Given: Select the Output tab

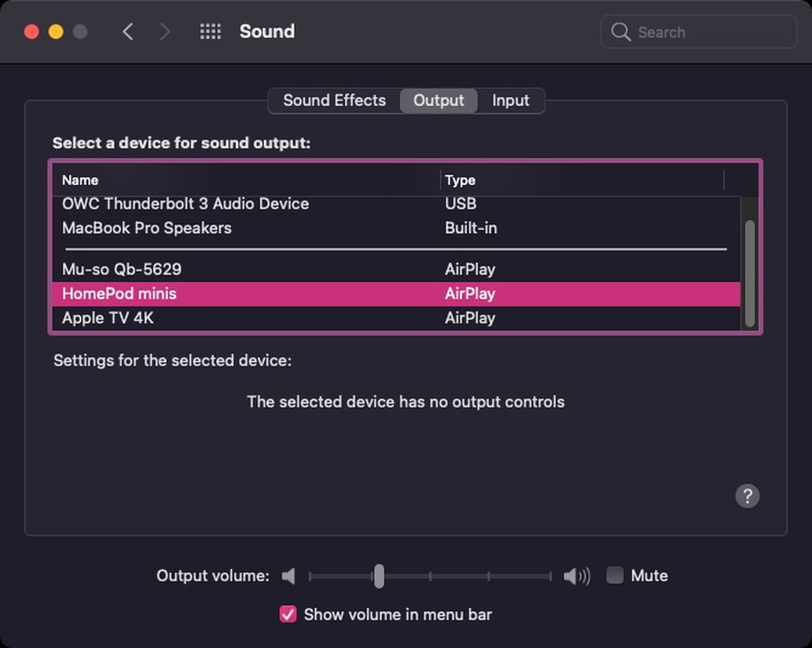Looking at the screenshot, I should coord(438,100).
